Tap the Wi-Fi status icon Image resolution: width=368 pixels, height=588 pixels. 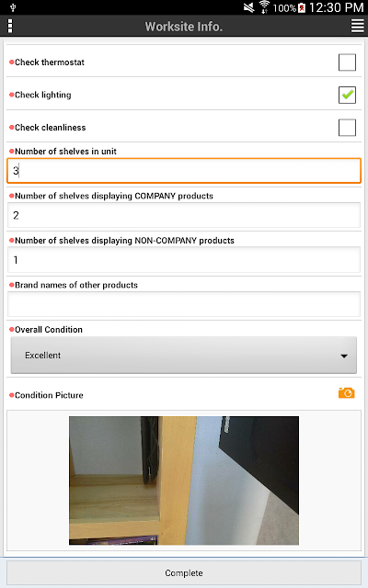(x=264, y=7)
